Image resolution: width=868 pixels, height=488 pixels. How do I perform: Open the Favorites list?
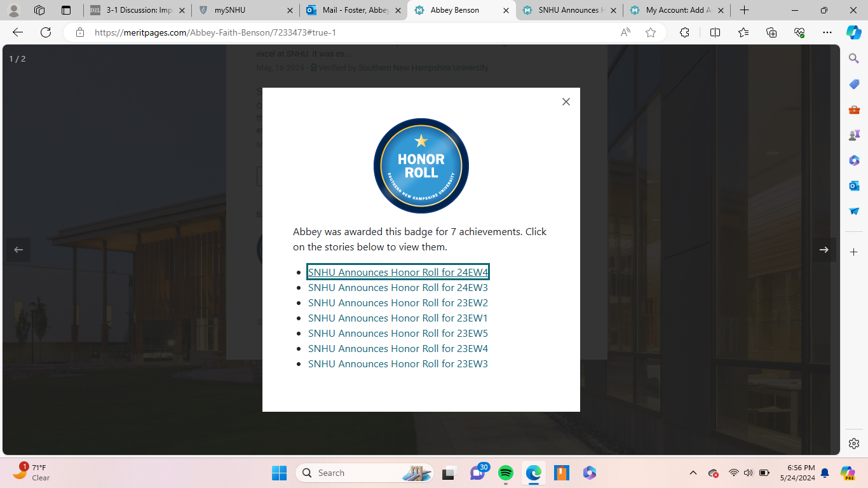(x=743, y=32)
